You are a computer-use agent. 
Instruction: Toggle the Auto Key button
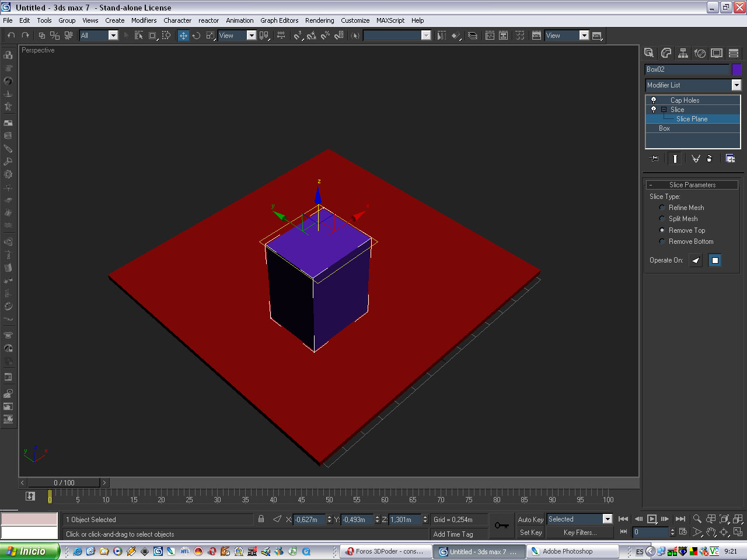[x=530, y=519]
